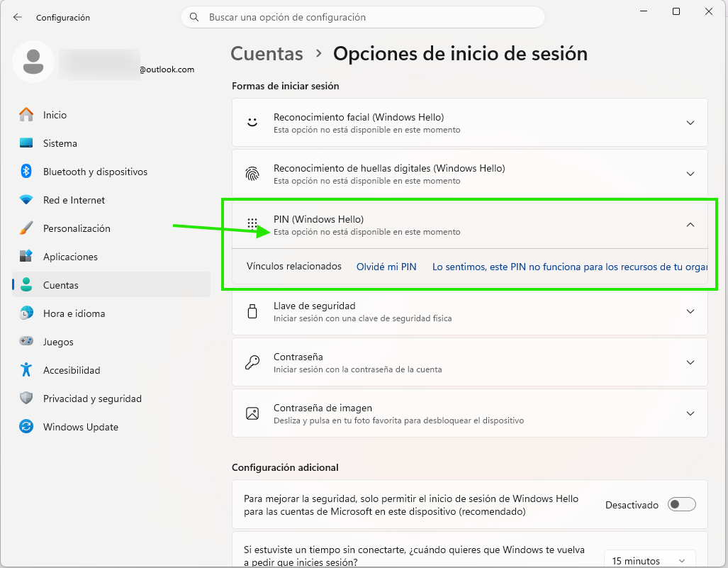Click the Cuentas person icon
The height and width of the screenshot is (568, 728).
[x=26, y=284]
